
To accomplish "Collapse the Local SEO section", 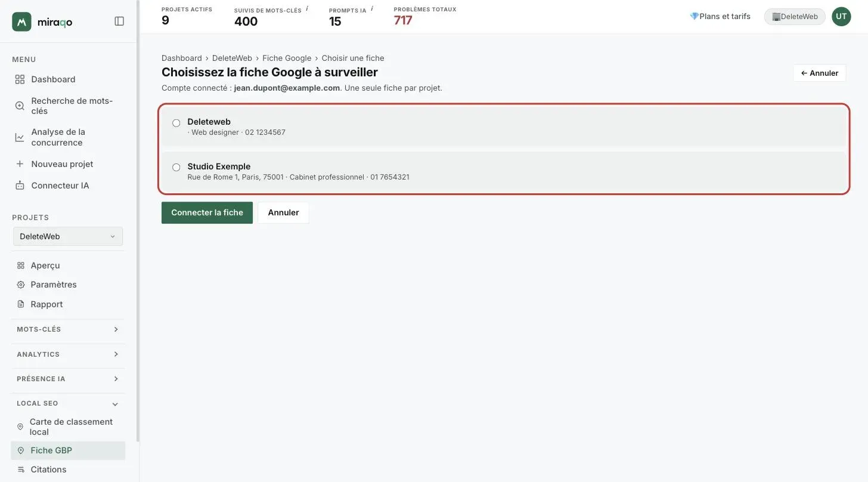I will pos(68,403).
